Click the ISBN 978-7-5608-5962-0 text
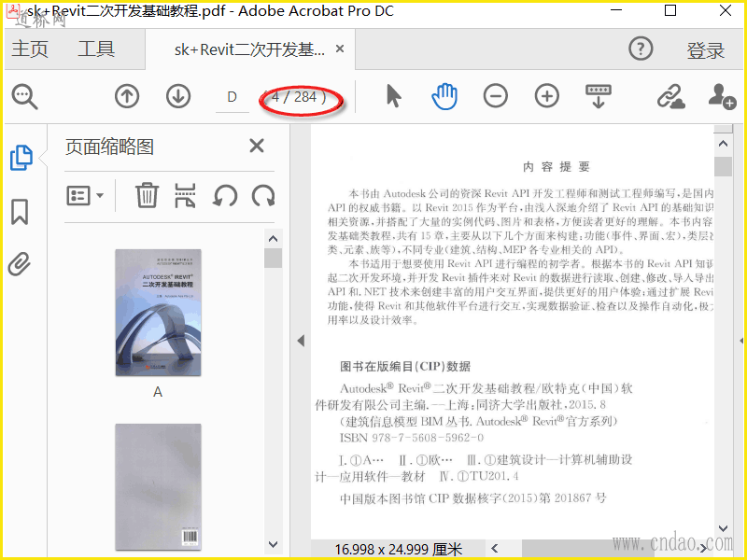This screenshot has height=560, width=747. coord(412,438)
